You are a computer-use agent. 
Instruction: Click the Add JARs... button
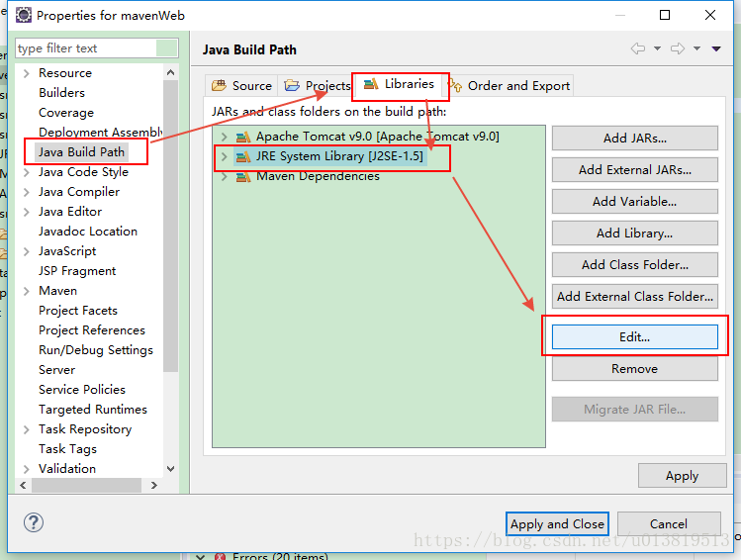point(635,138)
